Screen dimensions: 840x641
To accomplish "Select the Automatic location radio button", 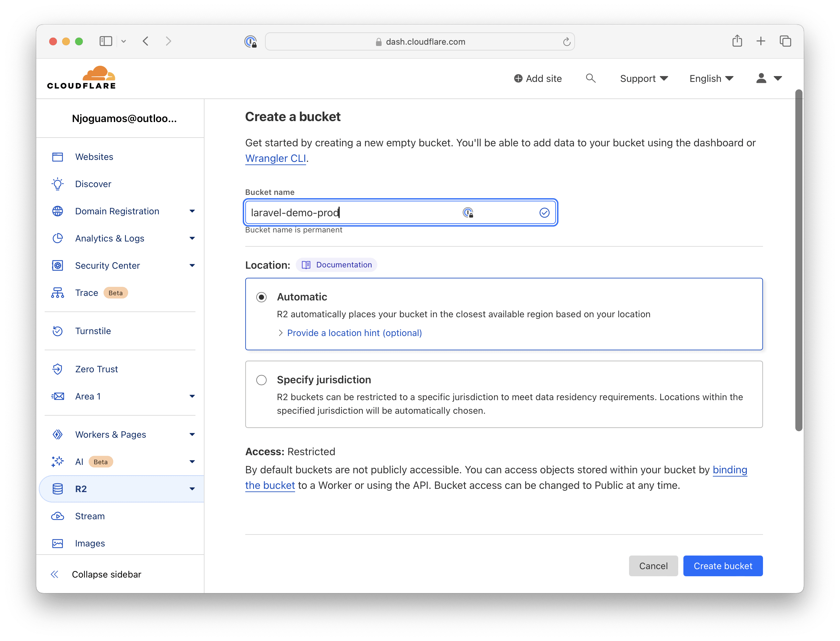I will (262, 297).
